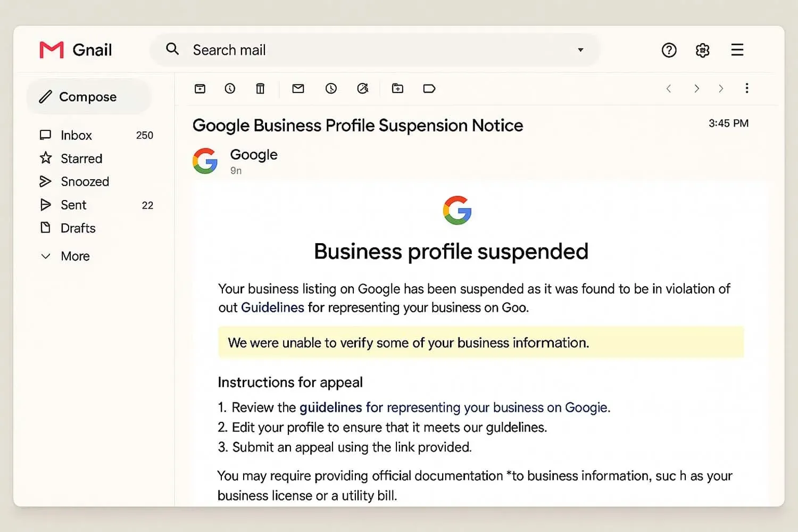The image size is (798, 532).
Task: Open the hamburger menu
Action: tap(737, 49)
